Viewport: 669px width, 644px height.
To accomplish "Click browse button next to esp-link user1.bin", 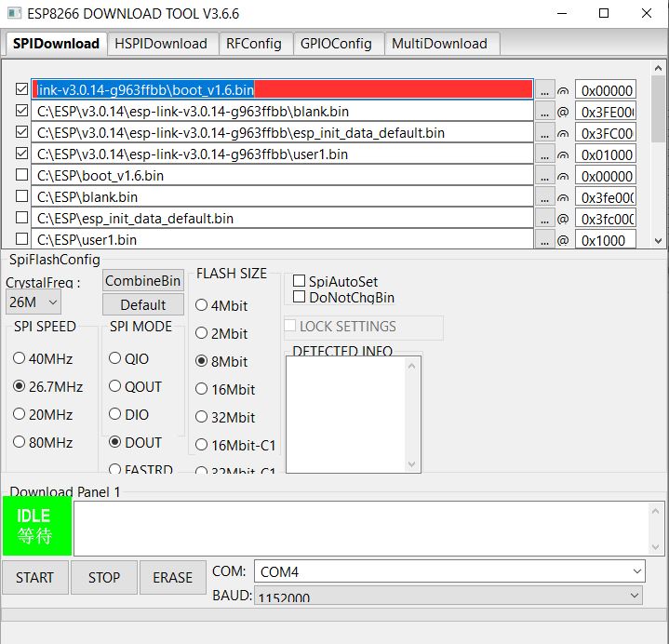I will (x=544, y=154).
